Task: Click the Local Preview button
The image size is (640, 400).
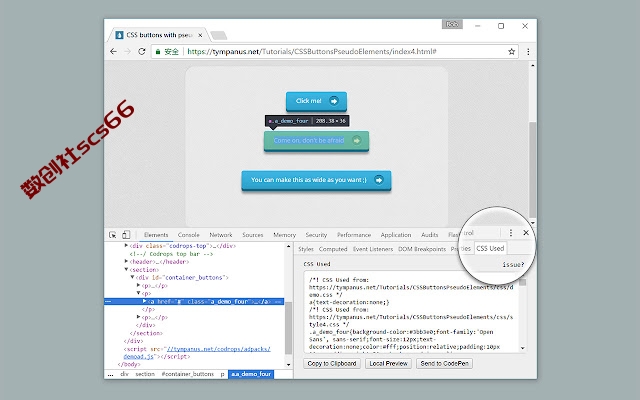Action: tap(389, 363)
